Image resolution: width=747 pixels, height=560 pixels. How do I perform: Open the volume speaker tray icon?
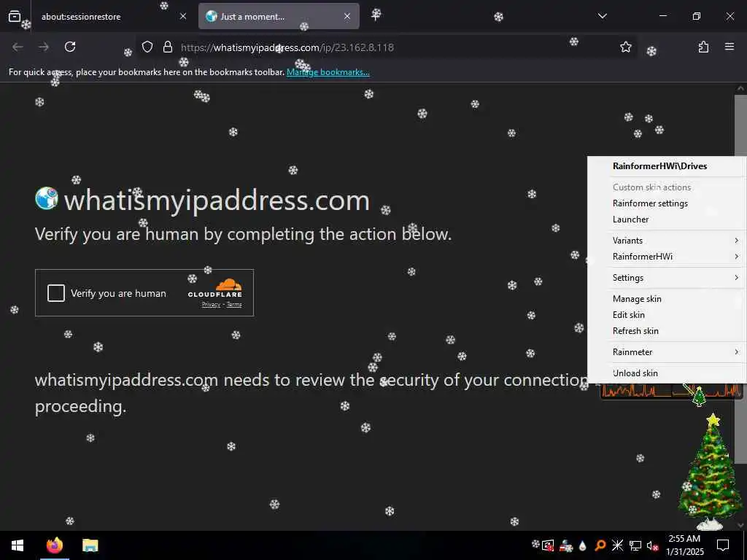653,545
